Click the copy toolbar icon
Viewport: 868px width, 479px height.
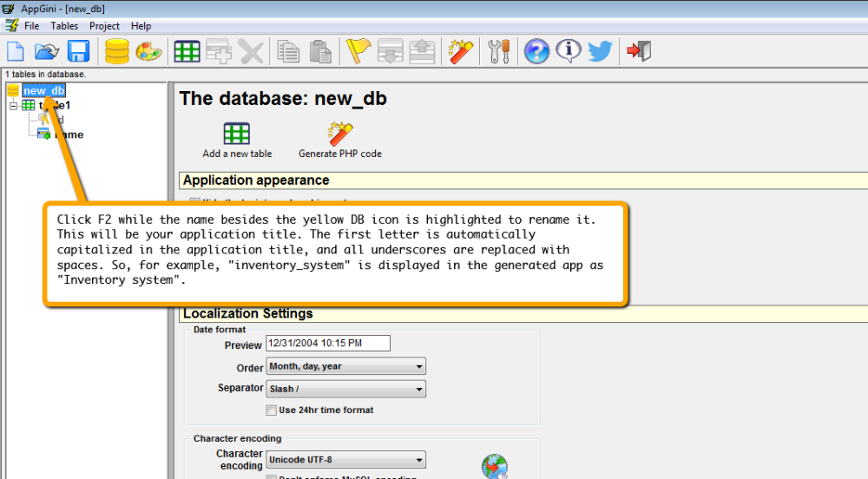click(288, 51)
